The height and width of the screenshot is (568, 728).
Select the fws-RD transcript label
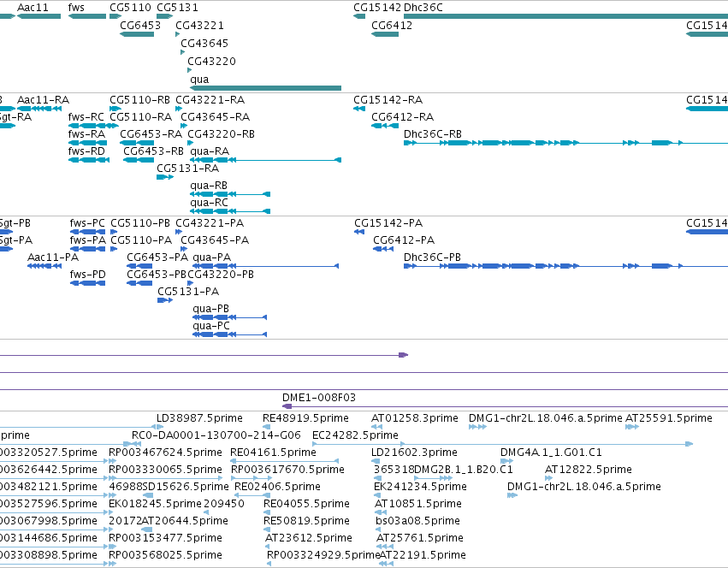pos(86,151)
